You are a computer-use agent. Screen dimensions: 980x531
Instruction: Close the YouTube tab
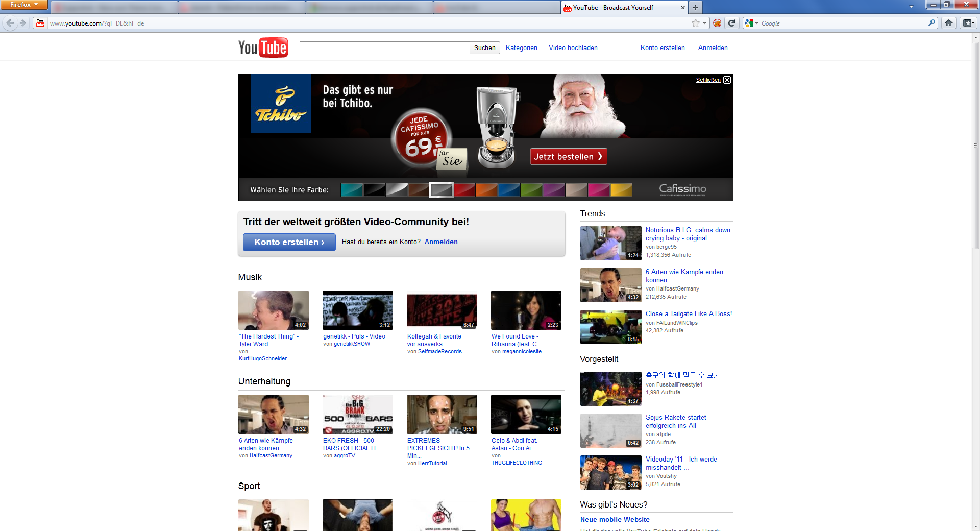(x=683, y=8)
